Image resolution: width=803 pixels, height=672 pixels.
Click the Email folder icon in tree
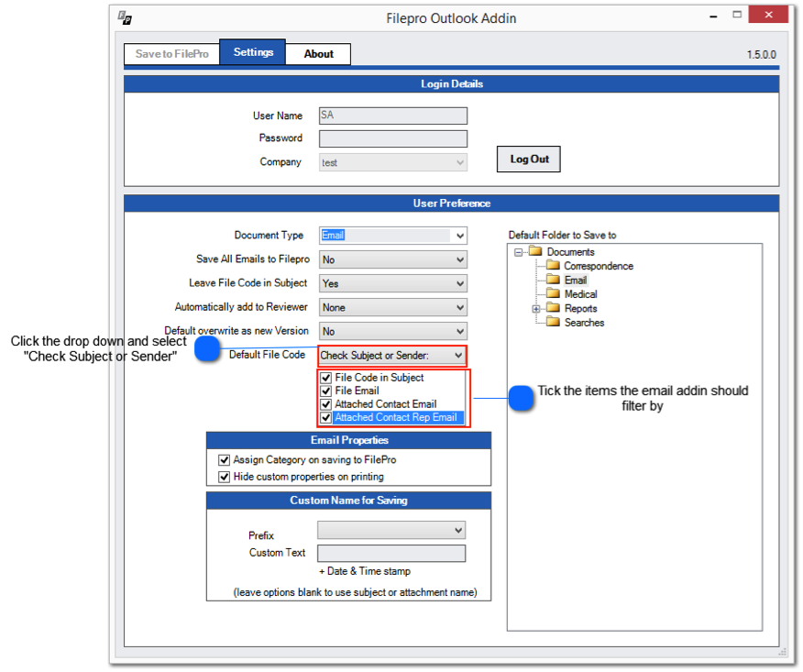[x=553, y=280]
